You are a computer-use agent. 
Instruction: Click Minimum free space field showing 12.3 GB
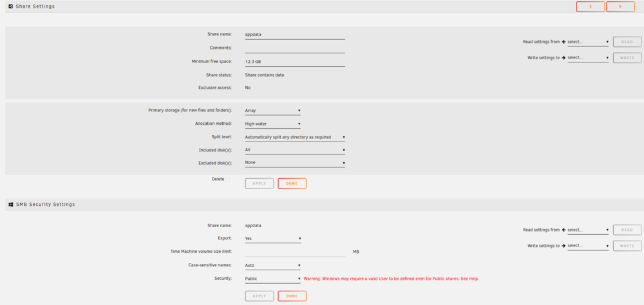(x=295, y=62)
